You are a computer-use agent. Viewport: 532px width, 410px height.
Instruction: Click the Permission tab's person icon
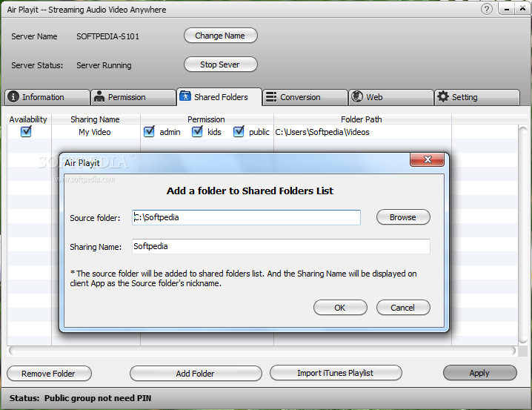(x=99, y=96)
